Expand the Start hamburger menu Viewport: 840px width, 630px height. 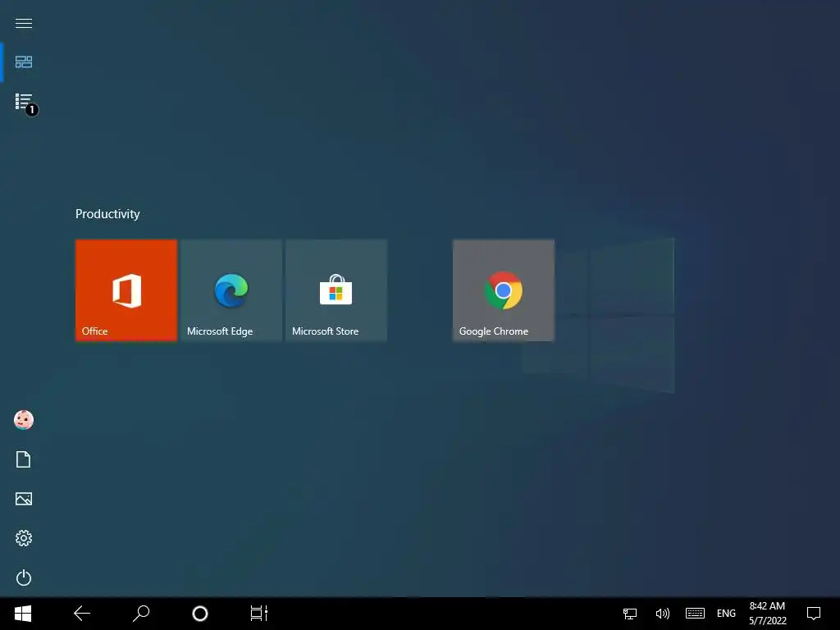point(24,23)
